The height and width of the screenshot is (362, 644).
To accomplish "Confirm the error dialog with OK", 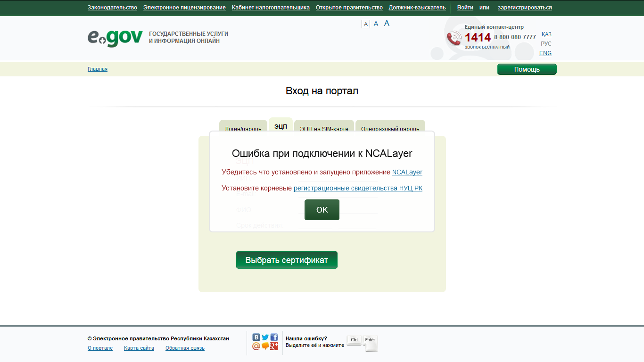I will (x=322, y=210).
